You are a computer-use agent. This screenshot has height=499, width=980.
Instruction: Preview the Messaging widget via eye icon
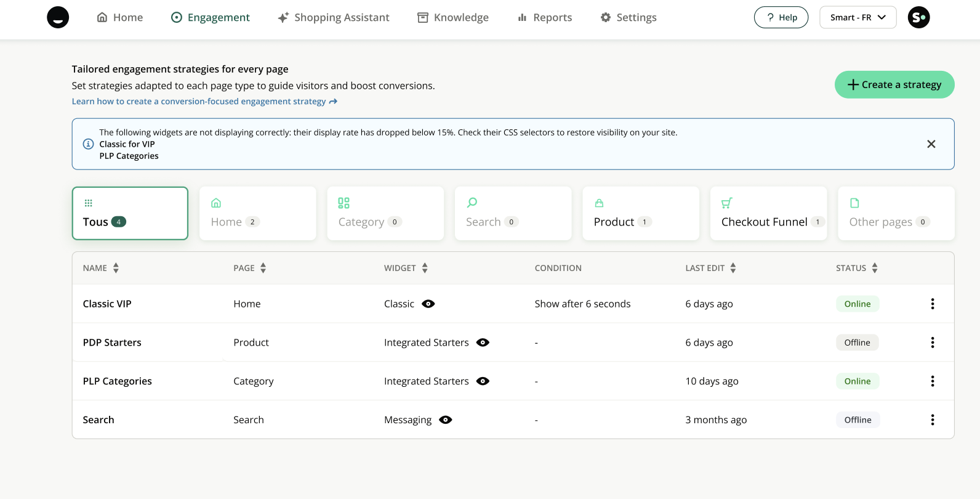pos(446,420)
